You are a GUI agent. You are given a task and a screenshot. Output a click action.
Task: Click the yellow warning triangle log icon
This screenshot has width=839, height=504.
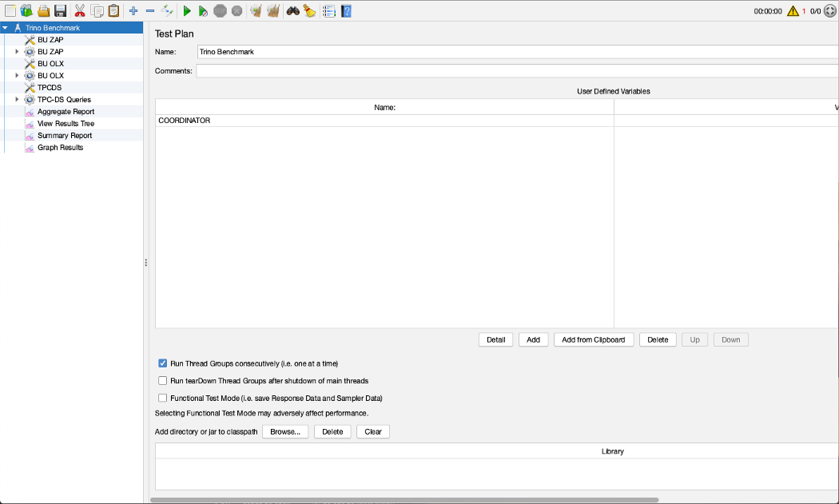[x=793, y=10]
